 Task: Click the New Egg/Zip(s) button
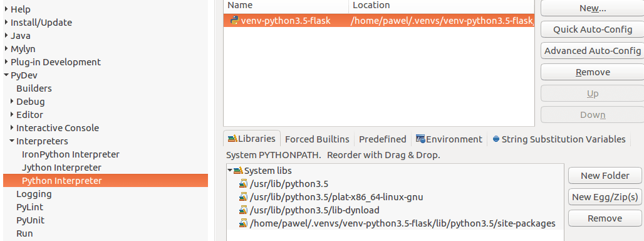(x=605, y=197)
